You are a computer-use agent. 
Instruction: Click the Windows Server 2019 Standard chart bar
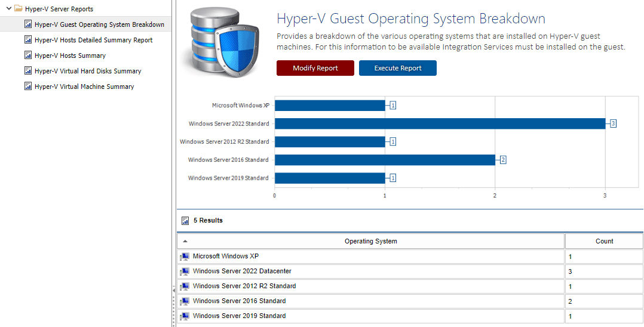coord(330,178)
